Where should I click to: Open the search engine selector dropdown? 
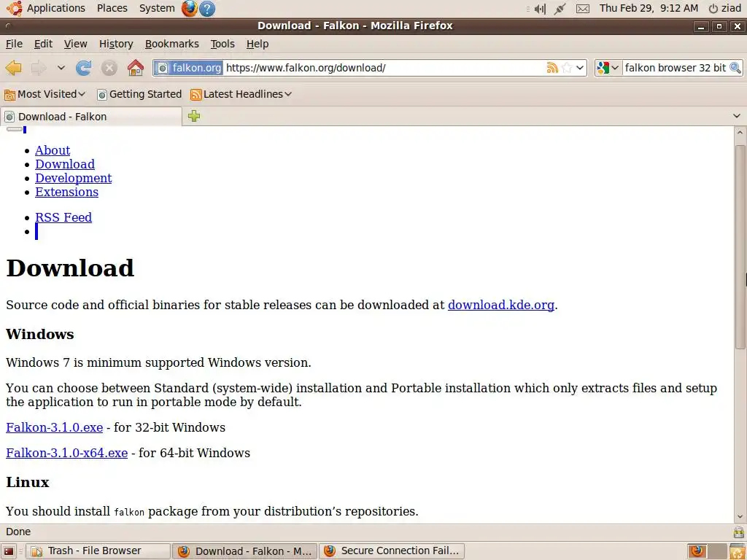coord(608,68)
